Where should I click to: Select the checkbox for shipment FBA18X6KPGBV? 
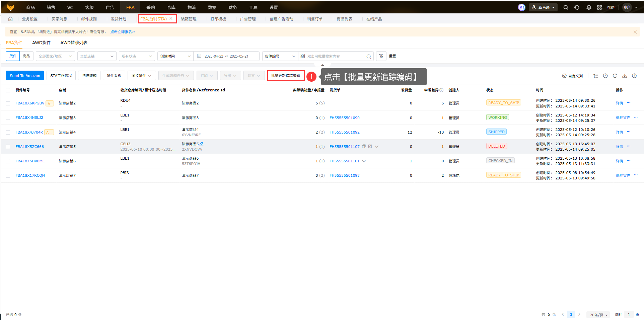point(8,103)
